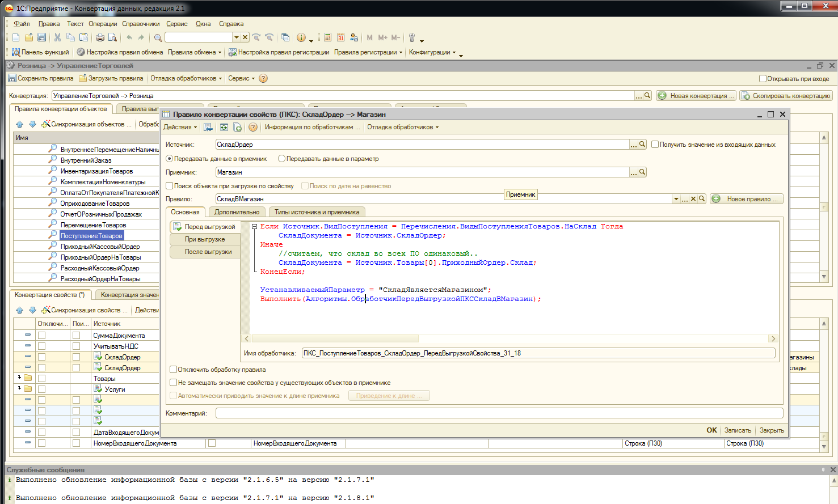Check Отключить обработку правила checkbox
Viewport: 838px width, 504px height.
point(174,370)
